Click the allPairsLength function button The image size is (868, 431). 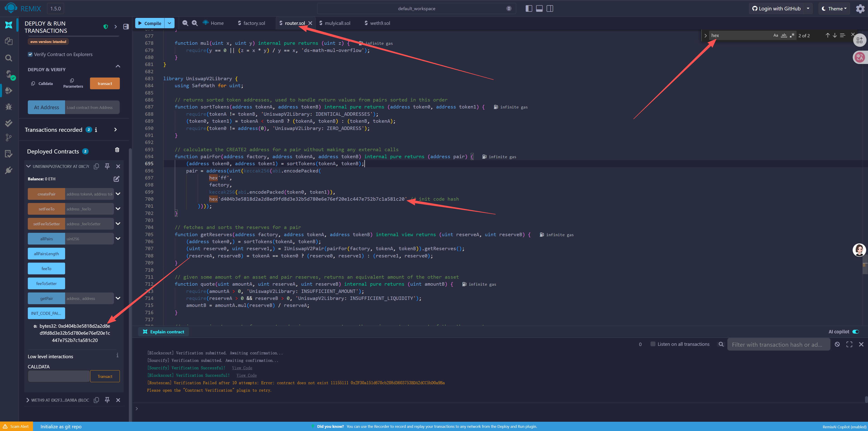point(47,254)
